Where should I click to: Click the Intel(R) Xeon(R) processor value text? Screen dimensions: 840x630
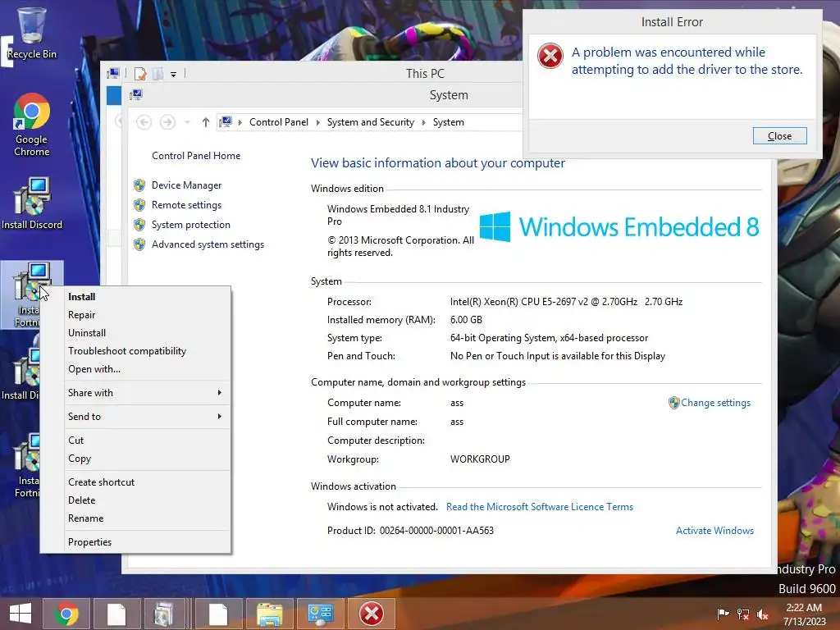pyautogui.click(x=566, y=302)
